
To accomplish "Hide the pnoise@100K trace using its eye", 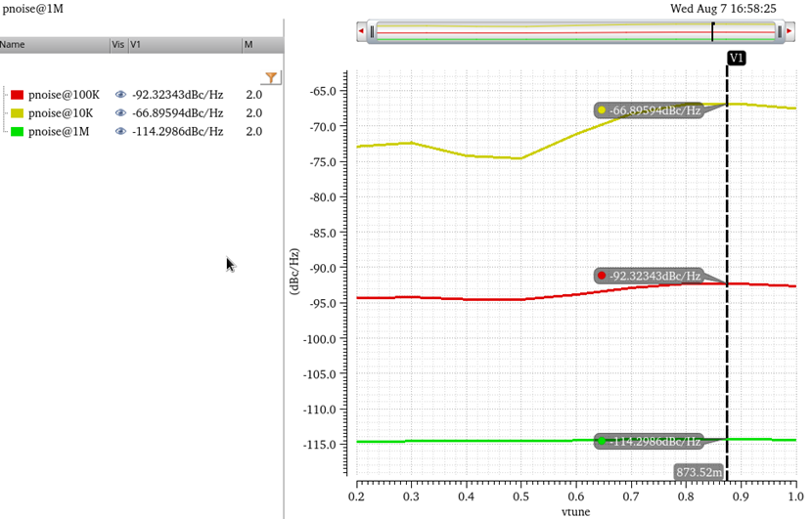I will (x=121, y=95).
